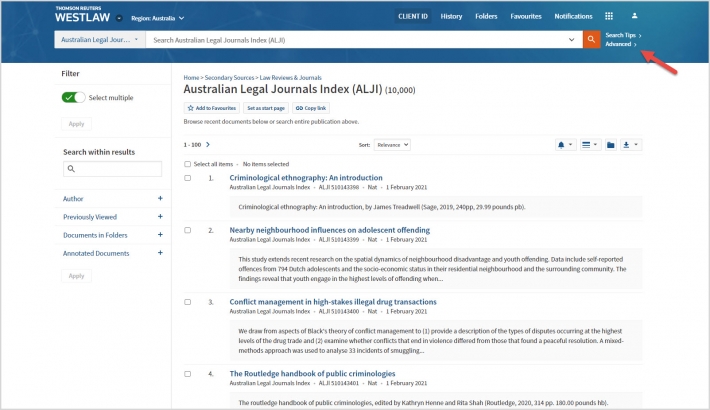Open the search bar history dropdown arrow
The image size is (710, 410).
click(571, 40)
